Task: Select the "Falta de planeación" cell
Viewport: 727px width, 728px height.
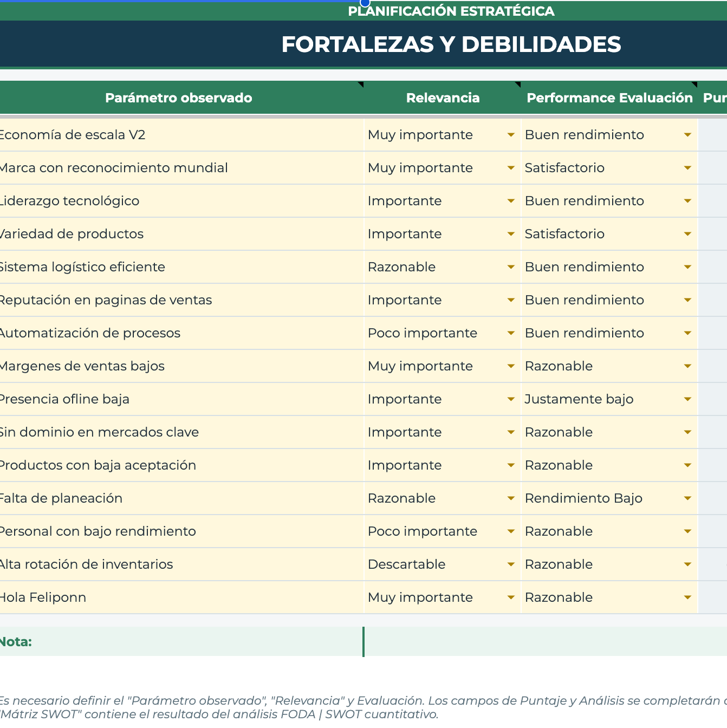Action: [181, 498]
